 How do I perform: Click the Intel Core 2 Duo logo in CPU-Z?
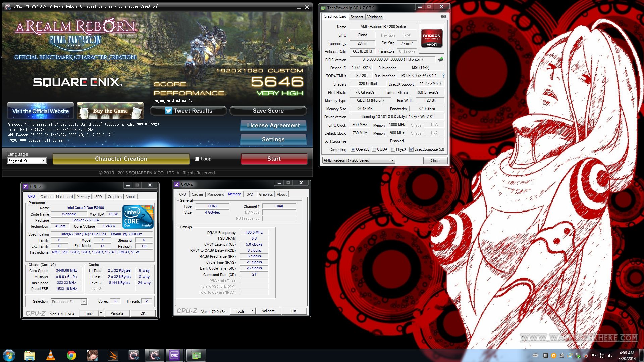pos(138,217)
